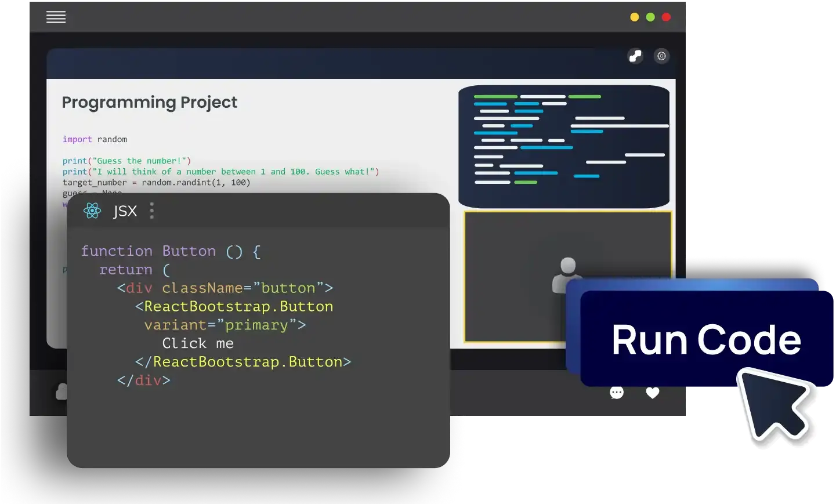
Task: Click the share expand-arrows icon
Action: (x=635, y=56)
